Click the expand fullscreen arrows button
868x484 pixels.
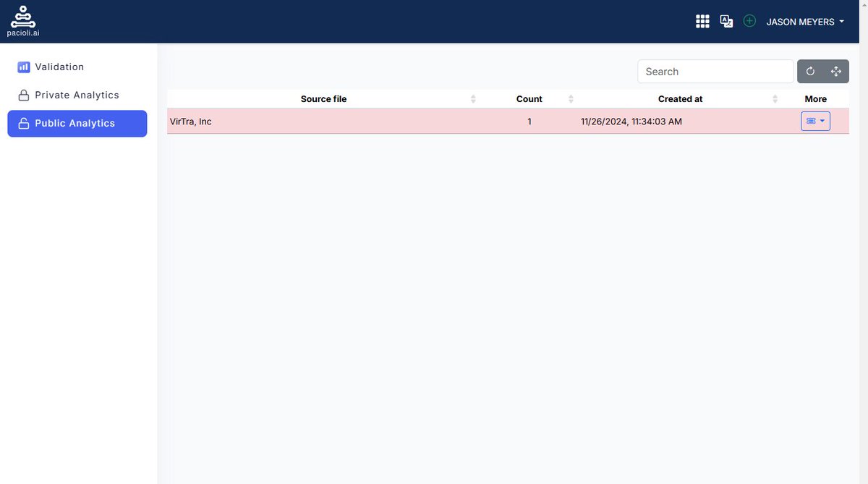tap(836, 71)
